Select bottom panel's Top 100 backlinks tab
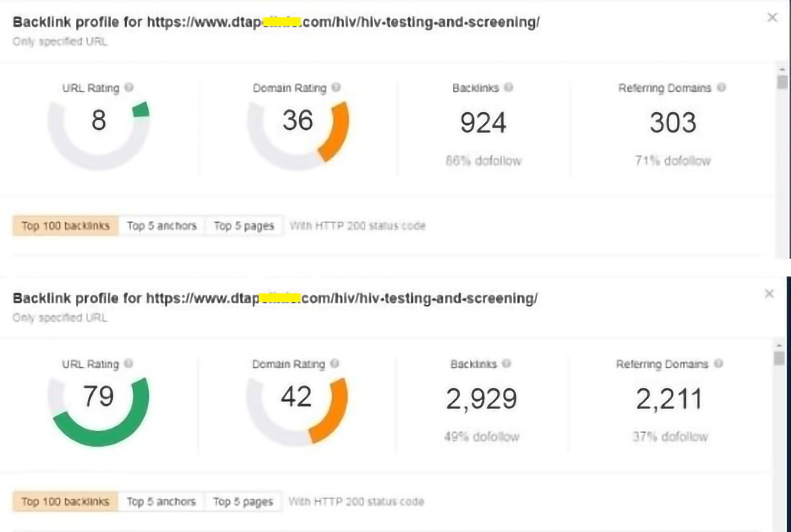This screenshot has width=791, height=532. click(x=65, y=502)
